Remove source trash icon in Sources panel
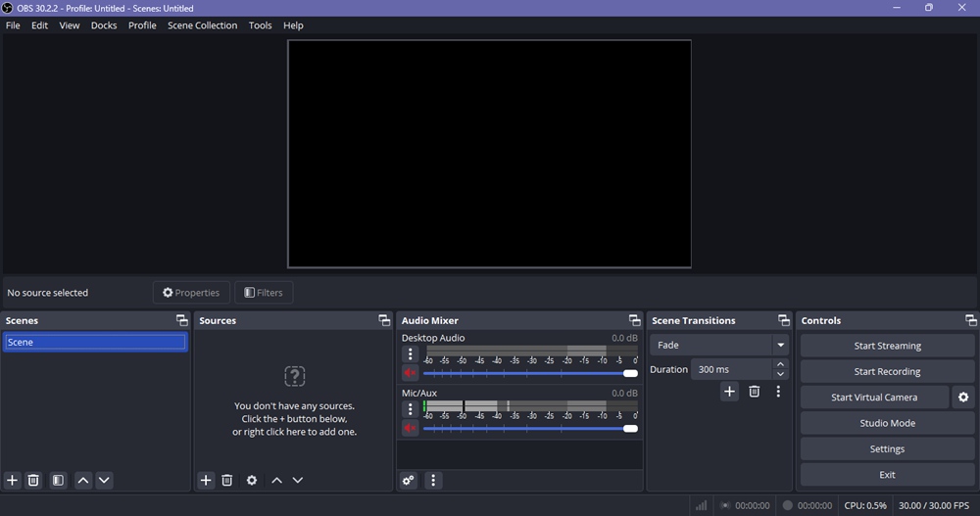Viewport: 980px width, 516px height. (x=227, y=481)
